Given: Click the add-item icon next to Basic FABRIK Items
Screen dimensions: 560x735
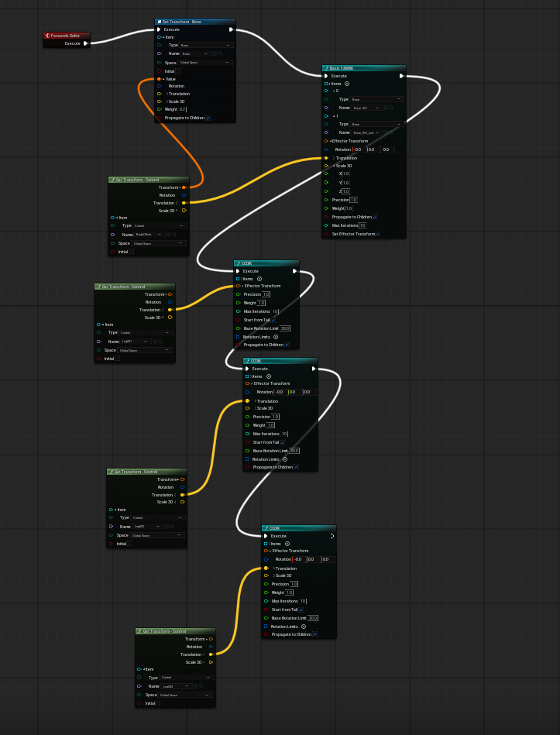Looking at the screenshot, I should 347,84.
